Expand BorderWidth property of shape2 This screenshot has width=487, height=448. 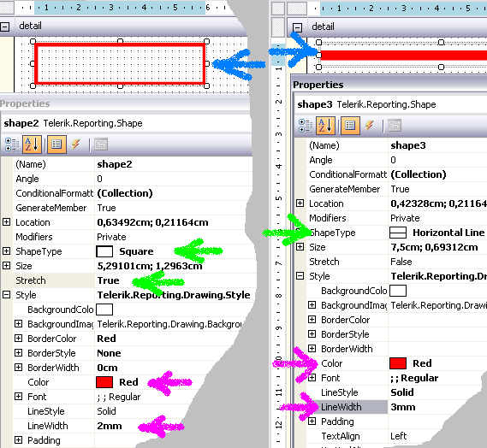tap(18, 367)
